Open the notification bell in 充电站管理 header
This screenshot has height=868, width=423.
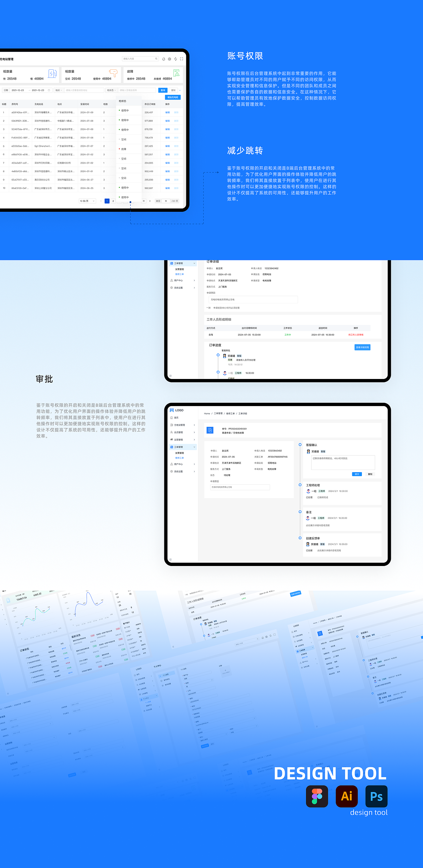164,59
